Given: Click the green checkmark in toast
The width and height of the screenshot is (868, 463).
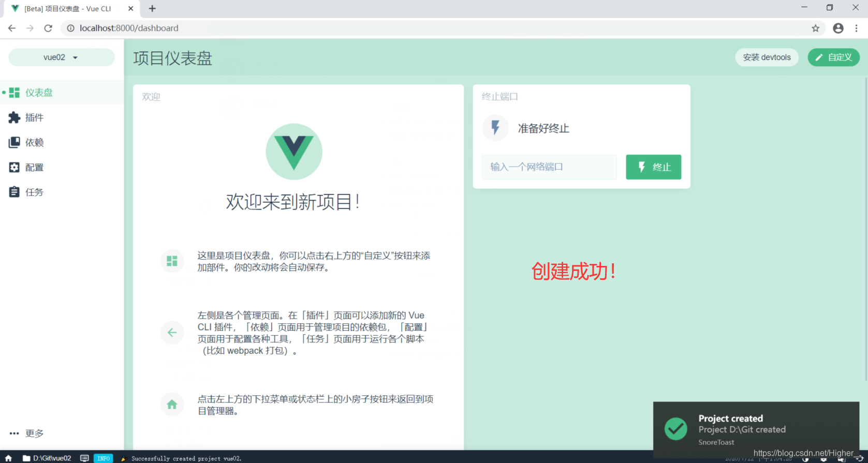Looking at the screenshot, I should [x=676, y=428].
